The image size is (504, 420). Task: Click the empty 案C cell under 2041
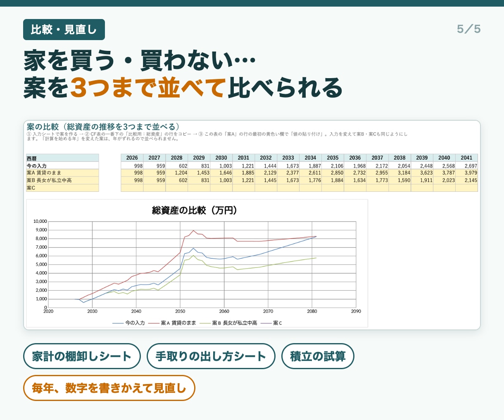tap(467, 188)
